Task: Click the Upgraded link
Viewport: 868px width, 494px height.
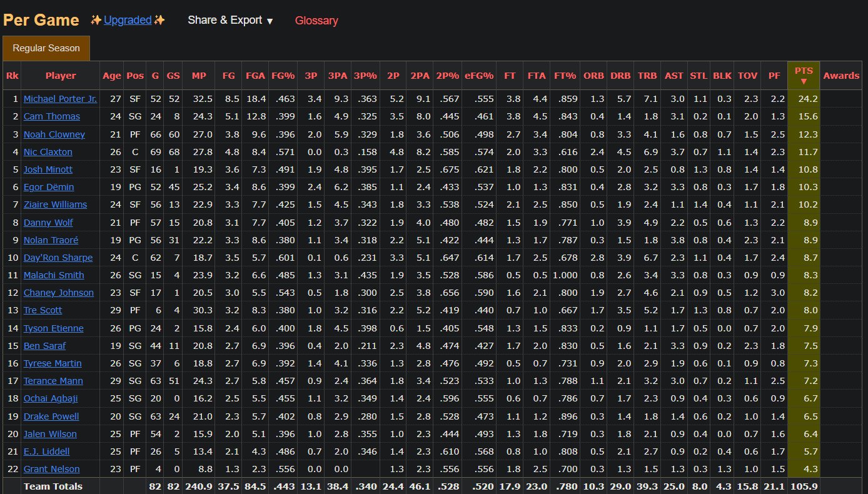Action: 128,20
